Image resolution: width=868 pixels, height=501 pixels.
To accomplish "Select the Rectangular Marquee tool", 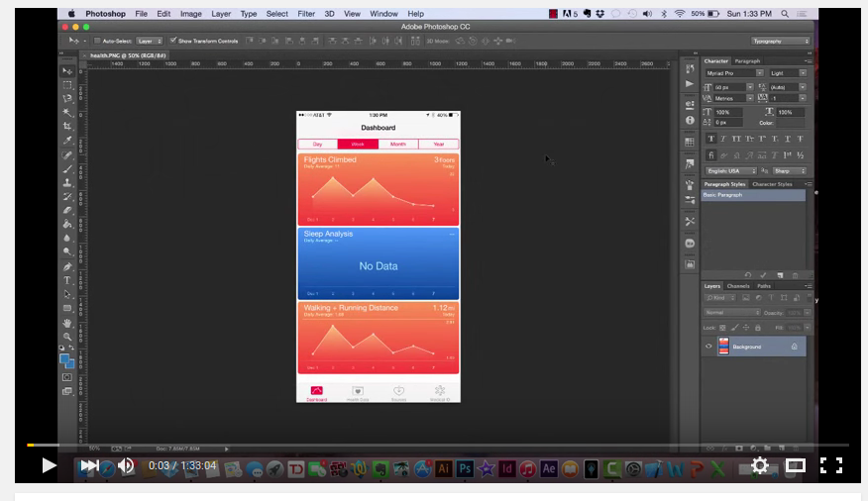I will [67, 85].
